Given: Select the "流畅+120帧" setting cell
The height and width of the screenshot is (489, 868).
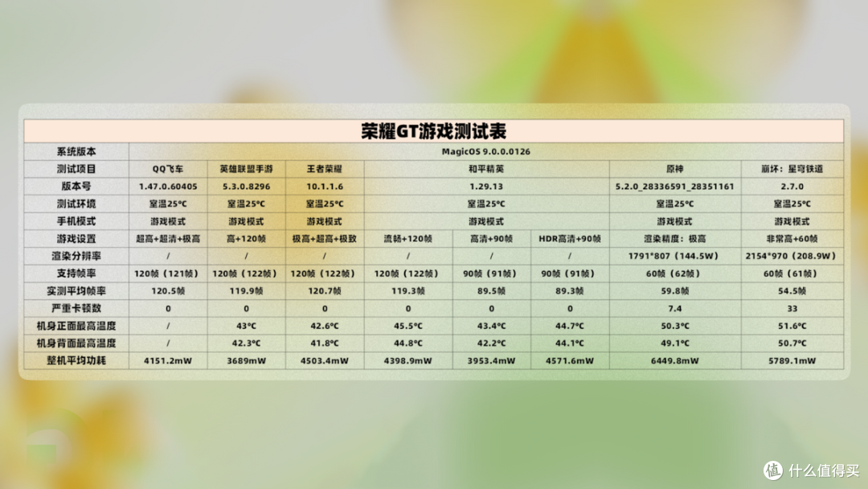Looking at the screenshot, I should click(408, 239).
